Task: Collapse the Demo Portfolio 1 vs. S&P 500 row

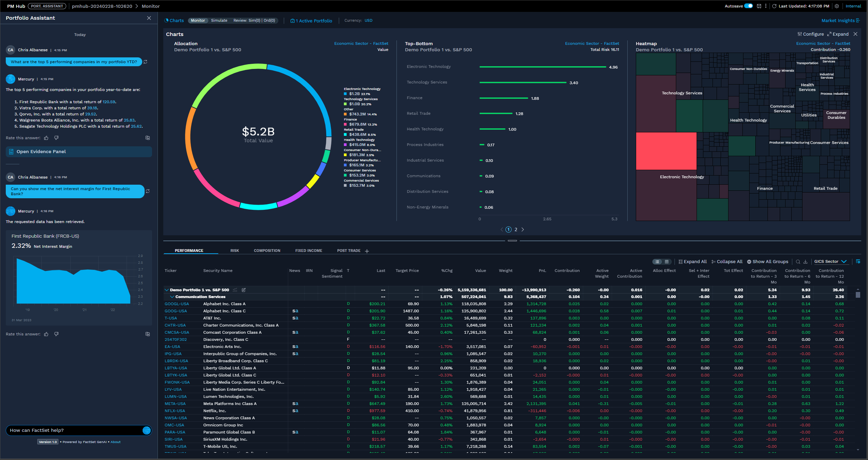Action: [x=167, y=290]
